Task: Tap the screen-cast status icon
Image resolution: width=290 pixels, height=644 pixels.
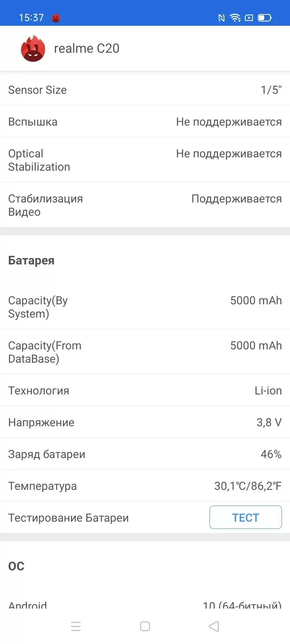Action: tap(249, 18)
